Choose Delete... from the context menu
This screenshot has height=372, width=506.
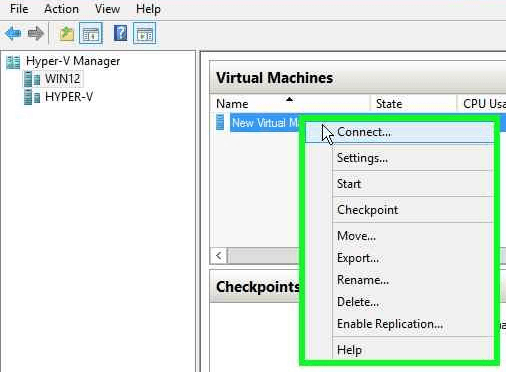tap(399, 302)
